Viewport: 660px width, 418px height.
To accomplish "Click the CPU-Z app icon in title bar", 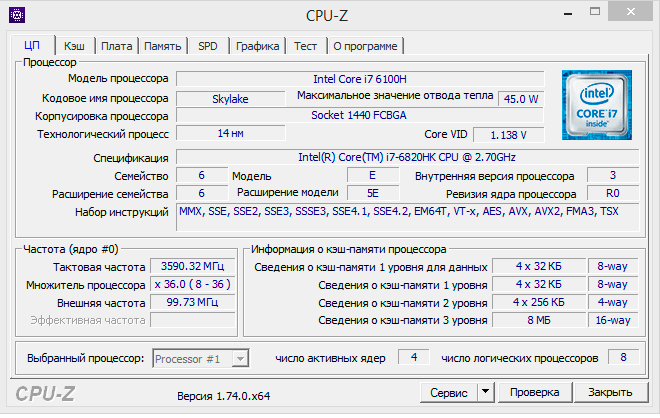I will point(17,16).
